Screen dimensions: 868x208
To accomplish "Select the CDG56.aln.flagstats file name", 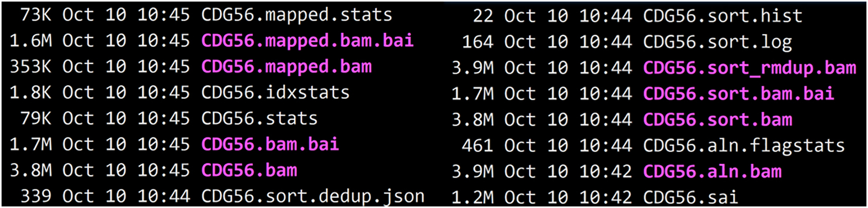I will click(744, 146).
